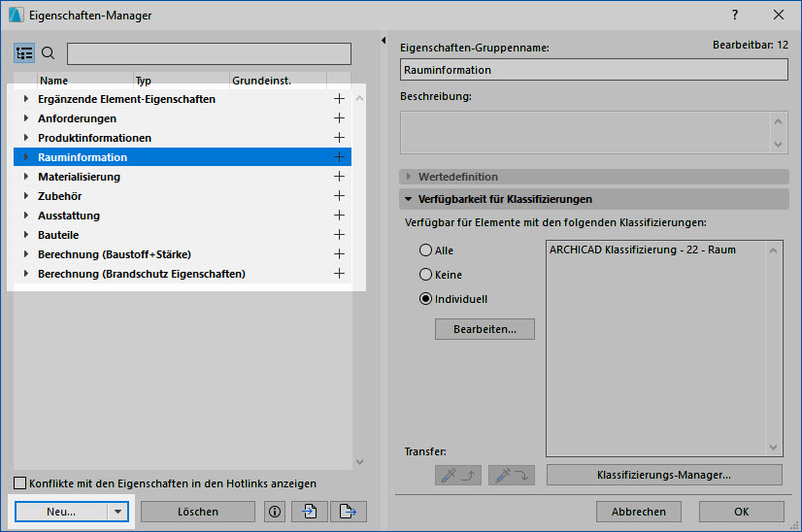
Task: Click the pick up eyedropper transfer icon
Action: [456, 475]
